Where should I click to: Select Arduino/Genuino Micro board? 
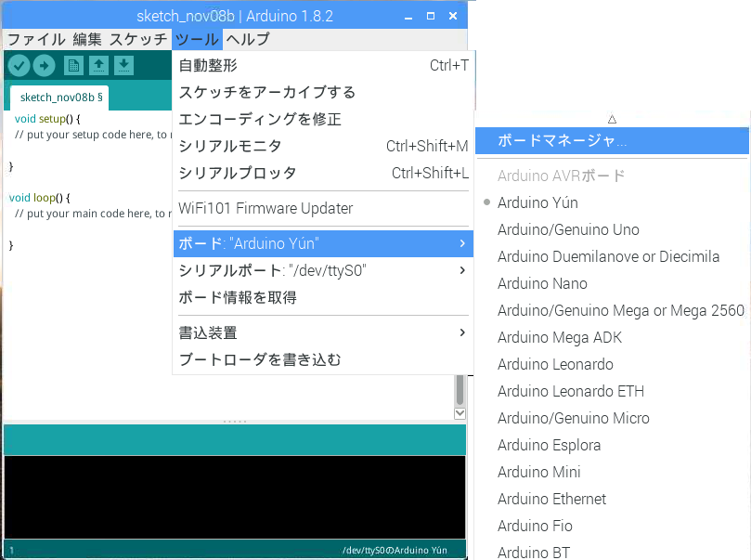(x=612, y=418)
